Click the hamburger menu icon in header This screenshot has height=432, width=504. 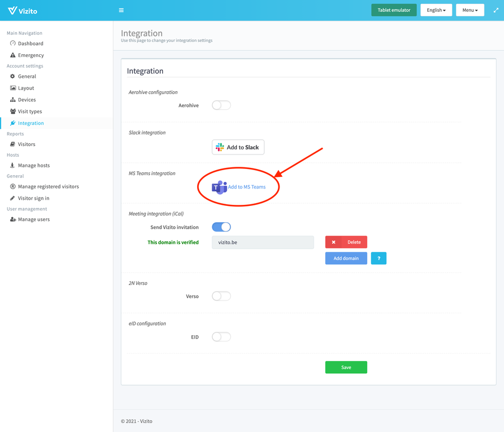click(122, 10)
